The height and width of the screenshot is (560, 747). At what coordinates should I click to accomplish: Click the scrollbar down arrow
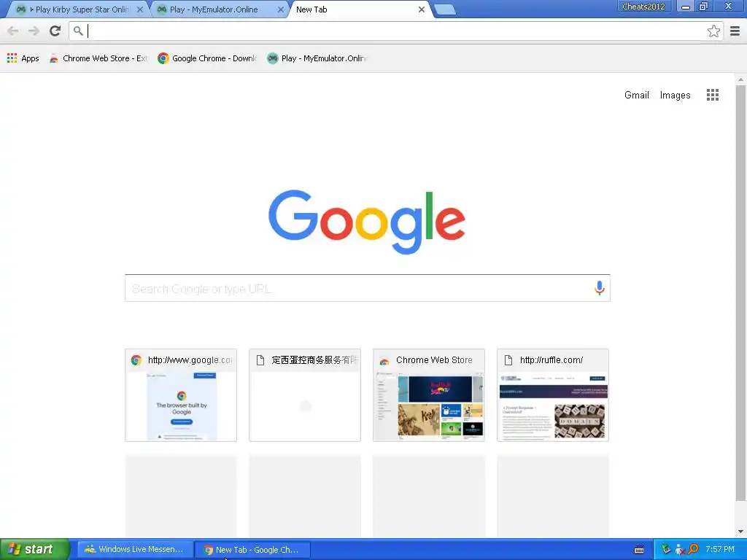coord(740,532)
